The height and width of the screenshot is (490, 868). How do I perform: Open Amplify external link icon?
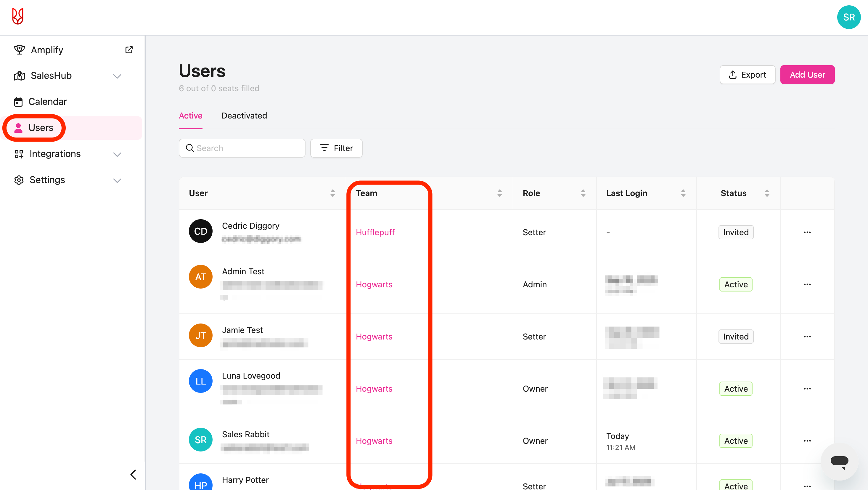pos(129,50)
